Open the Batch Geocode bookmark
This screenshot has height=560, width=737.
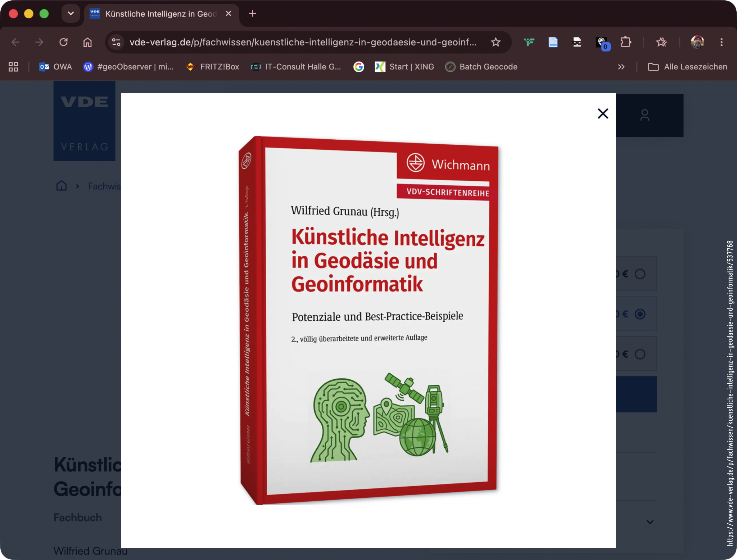pos(481,67)
